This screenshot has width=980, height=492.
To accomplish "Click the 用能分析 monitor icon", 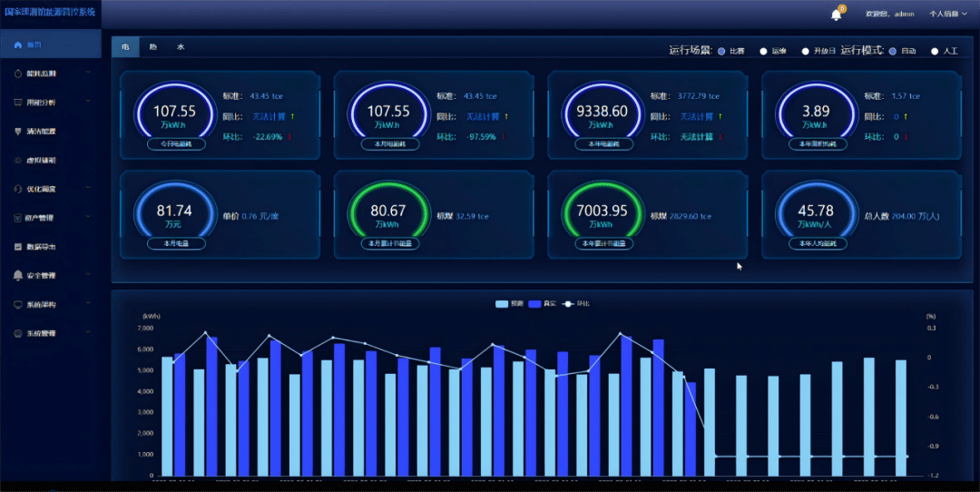I will 18,103.
